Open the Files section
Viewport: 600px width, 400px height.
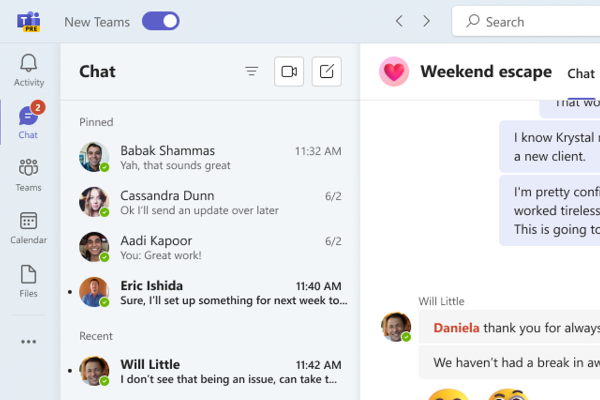click(28, 280)
